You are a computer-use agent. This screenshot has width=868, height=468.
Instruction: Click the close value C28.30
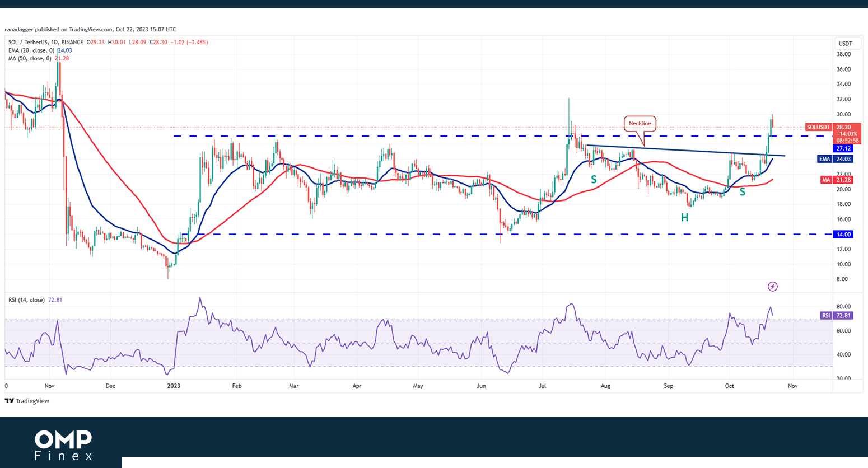tap(158, 42)
